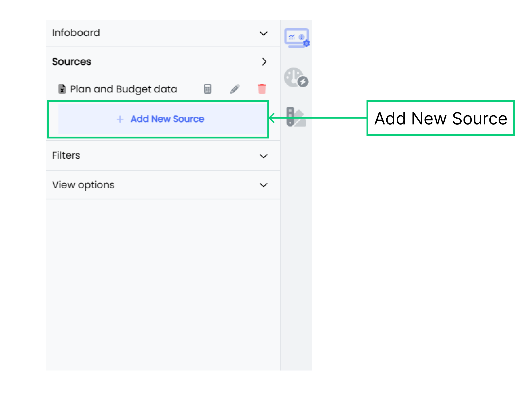This screenshot has width=532, height=407.
Task: Click the Excel file icon beside Plan and Budget
Action: tap(62, 89)
